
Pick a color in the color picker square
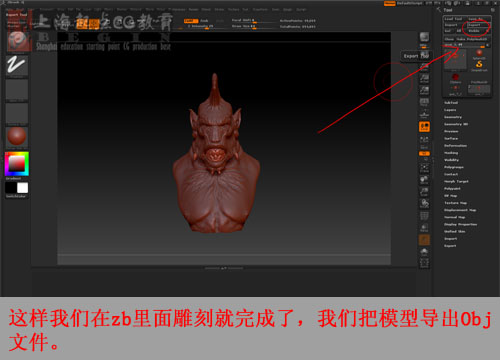pos(17,164)
